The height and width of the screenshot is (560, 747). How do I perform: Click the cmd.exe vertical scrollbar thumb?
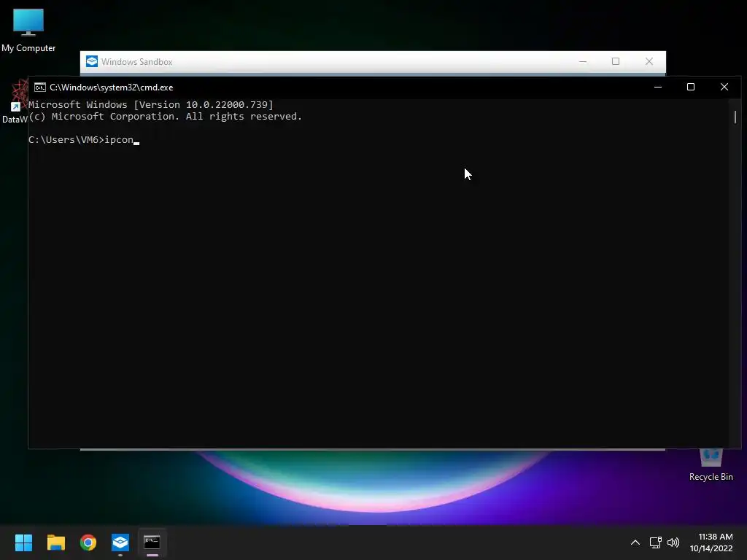coord(735,117)
